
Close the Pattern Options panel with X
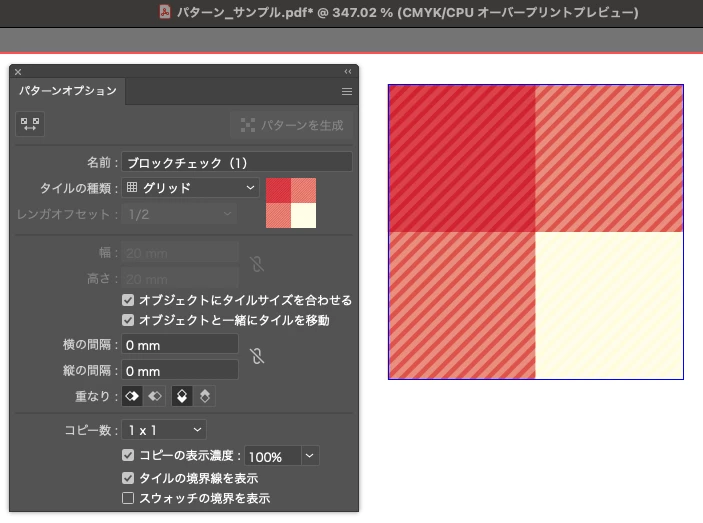(18, 72)
